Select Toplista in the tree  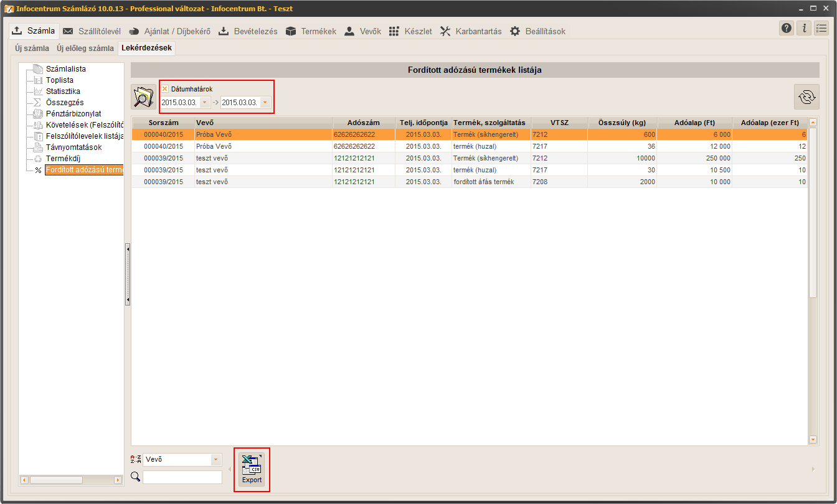coord(60,80)
